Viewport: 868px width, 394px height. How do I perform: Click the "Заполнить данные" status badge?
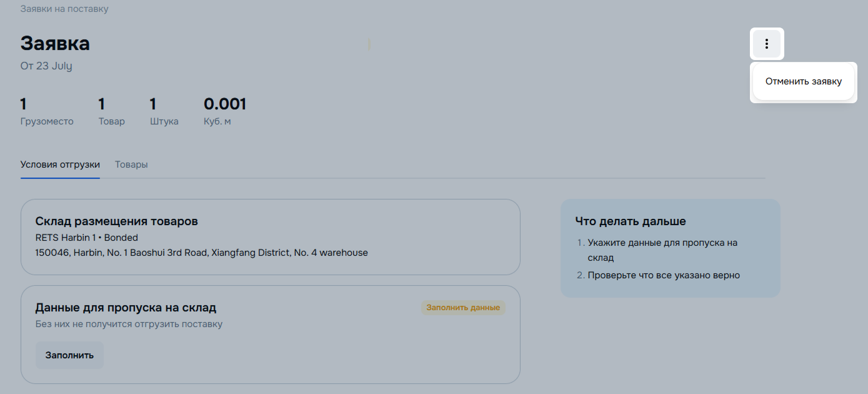click(463, 308)
